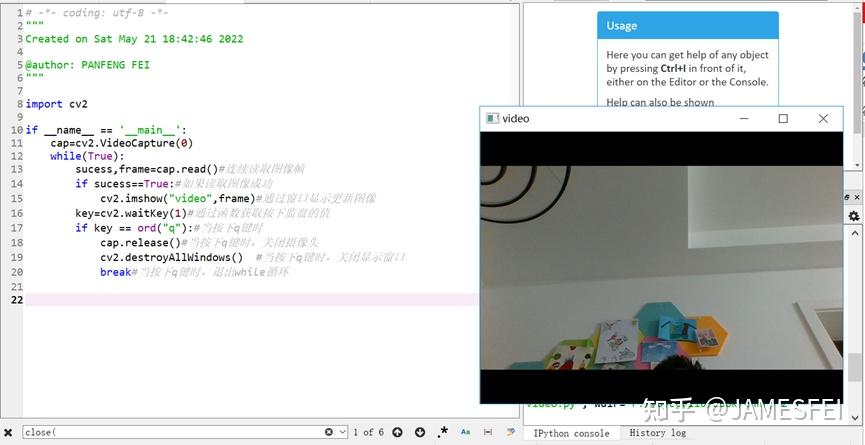Toggle the replace text option icon
Viewport: 865px width, 445px height.
[511, 432]
